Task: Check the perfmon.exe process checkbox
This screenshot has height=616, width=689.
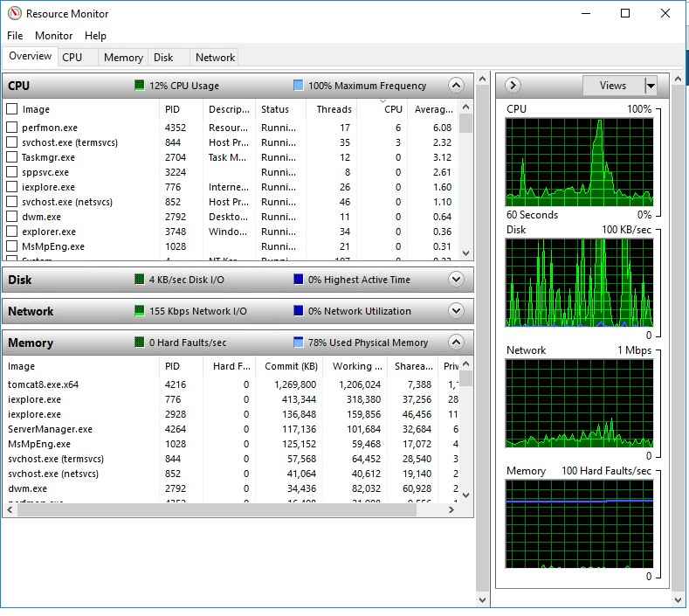Action: (x=12, y=127)
